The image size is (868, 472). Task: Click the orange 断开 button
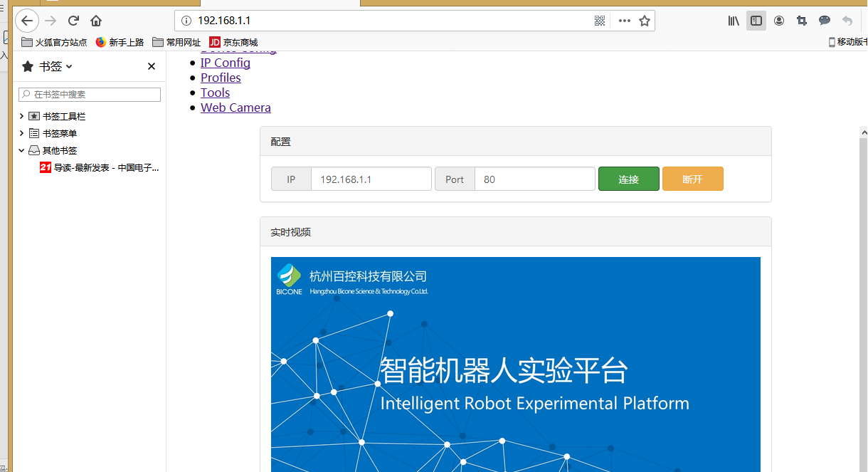pos(693,179)
